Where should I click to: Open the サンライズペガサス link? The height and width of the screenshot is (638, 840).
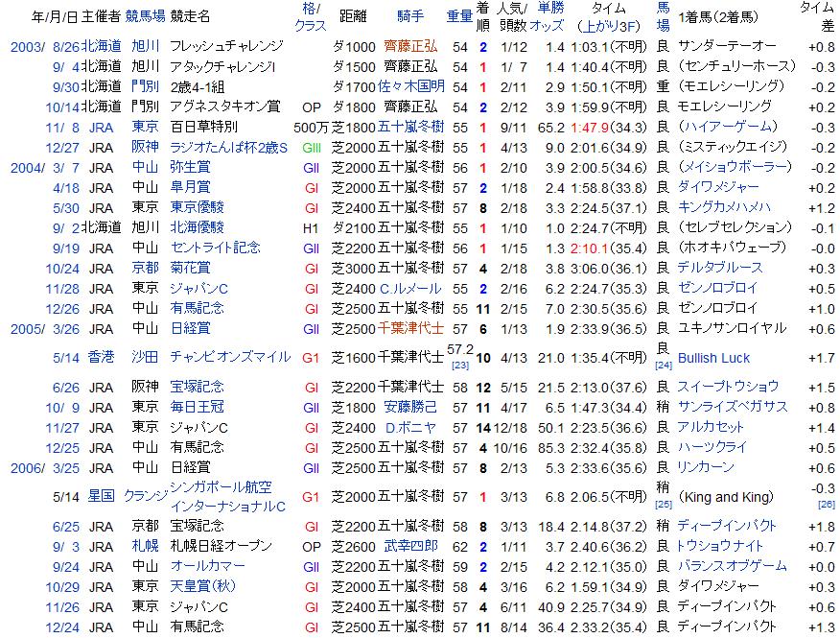[x=733, y=407]
